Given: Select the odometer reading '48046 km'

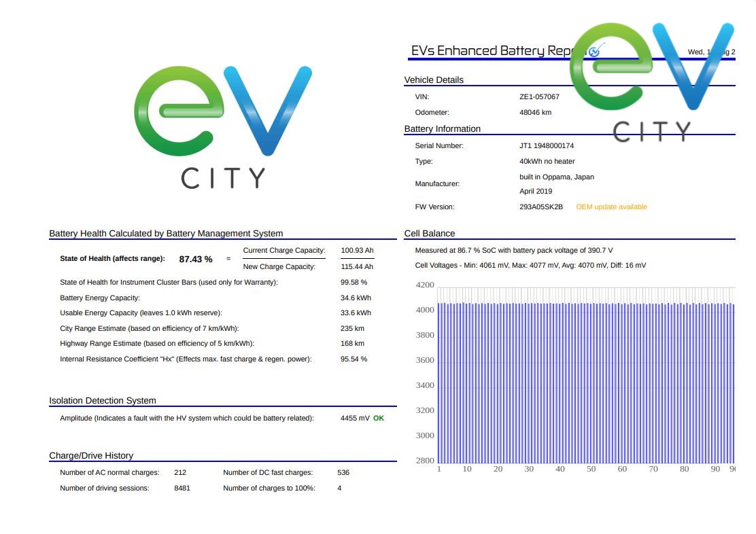Looking at the screenshot, I should coord(535,112).
